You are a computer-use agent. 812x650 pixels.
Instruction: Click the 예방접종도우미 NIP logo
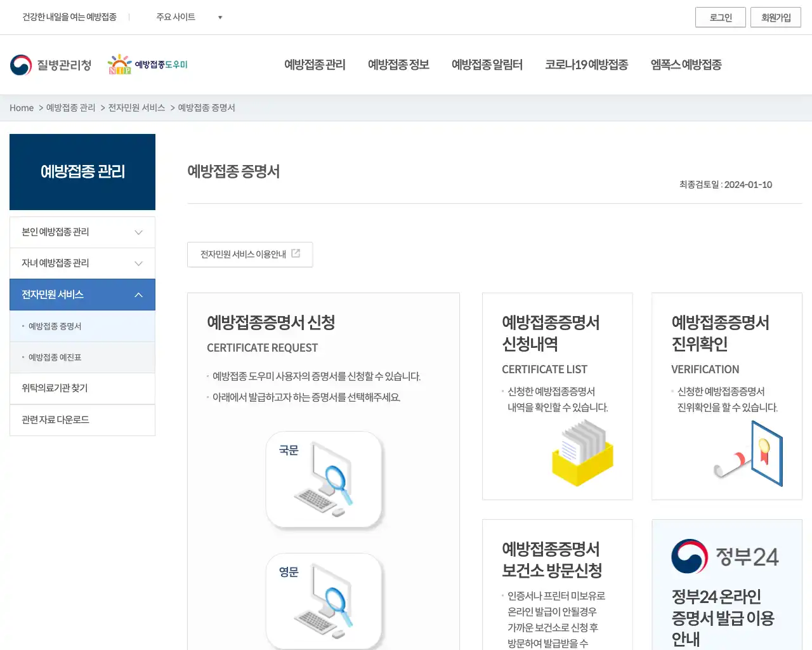click(147, 63)
